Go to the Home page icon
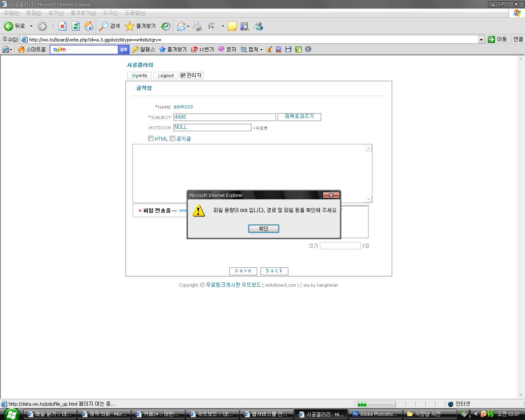This screenshot has height=420, width=525. (x=89, y=26)
